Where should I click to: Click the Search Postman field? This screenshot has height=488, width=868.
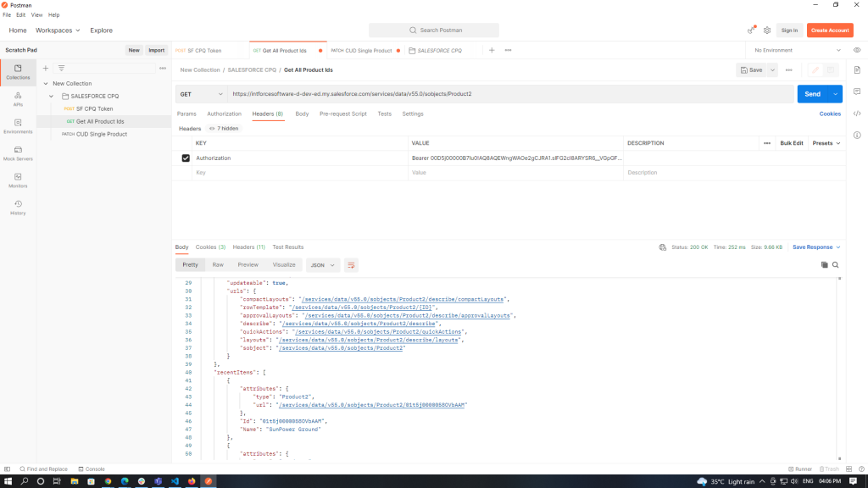click(x=434, y=30)
